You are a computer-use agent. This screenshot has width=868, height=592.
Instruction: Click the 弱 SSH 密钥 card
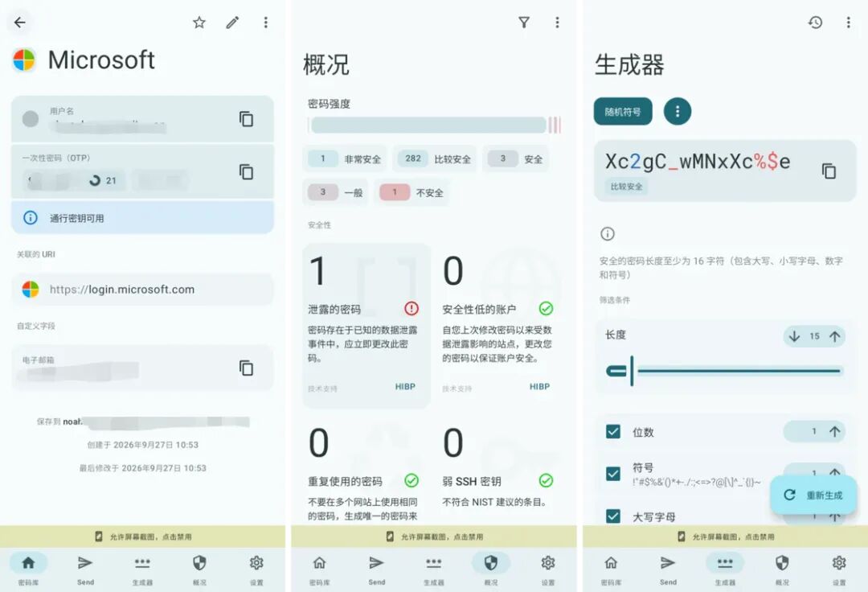(x=500, y=472)
